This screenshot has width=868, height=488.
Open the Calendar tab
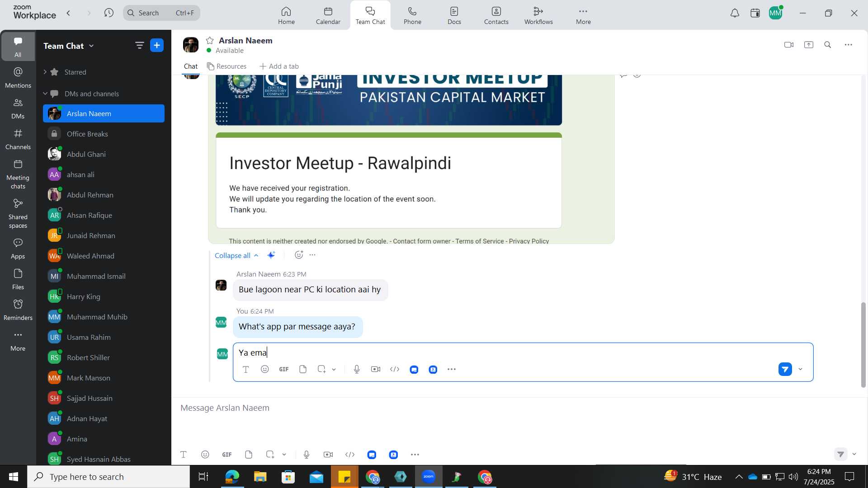[x=328, y=15]
